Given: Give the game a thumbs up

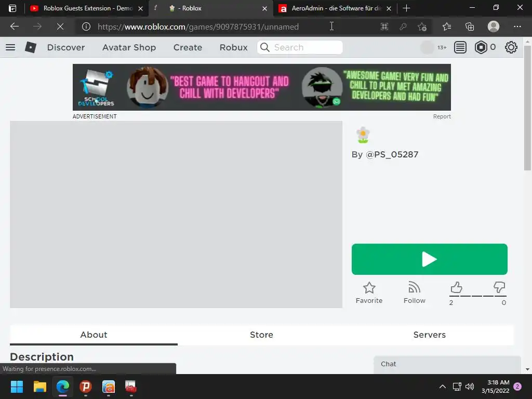Looking at the screenshot, I should pyautogui.click(x=456, y=287).
